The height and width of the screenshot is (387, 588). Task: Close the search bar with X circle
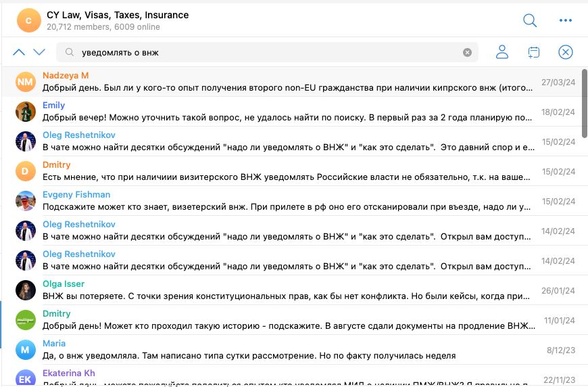click(x=566, y=52)
